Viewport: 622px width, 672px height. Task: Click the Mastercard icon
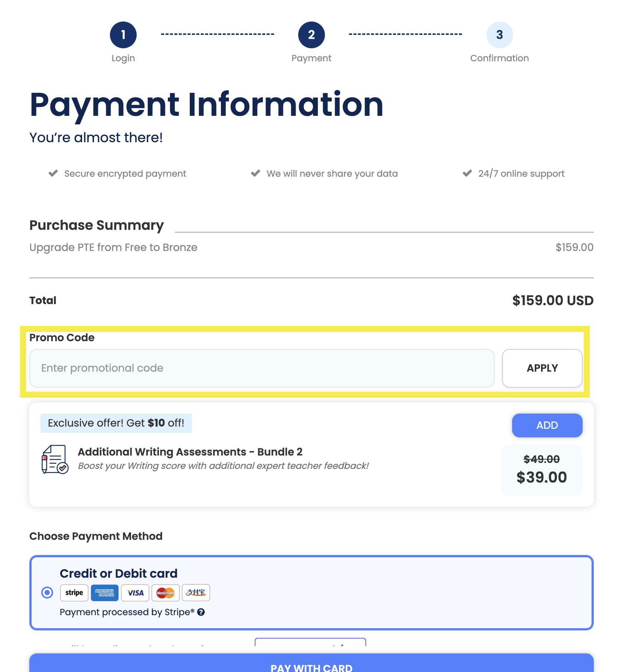click(165, 593)
